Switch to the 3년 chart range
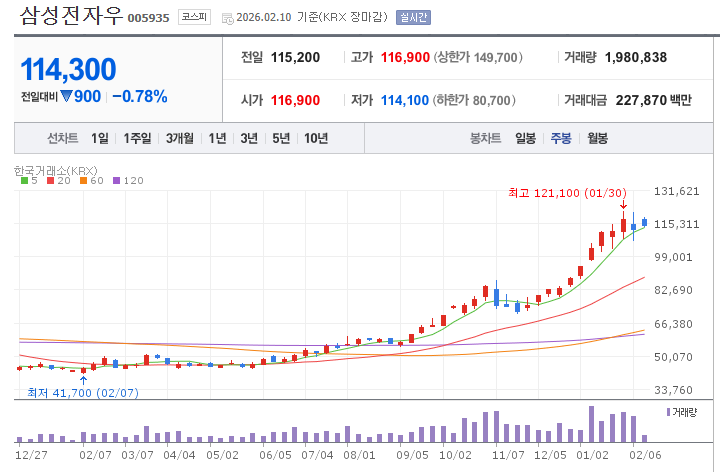Image resolution: width=720 pixels, height=472 pixels. click(x=249, y=138)
